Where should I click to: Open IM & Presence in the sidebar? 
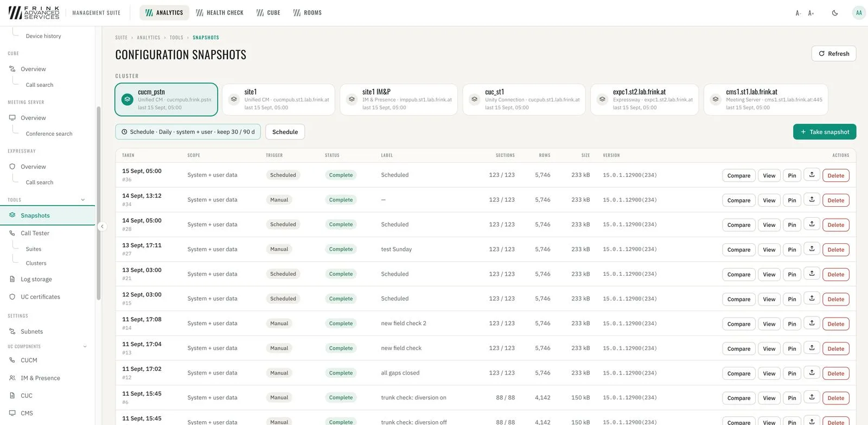[x=40, y=378]
